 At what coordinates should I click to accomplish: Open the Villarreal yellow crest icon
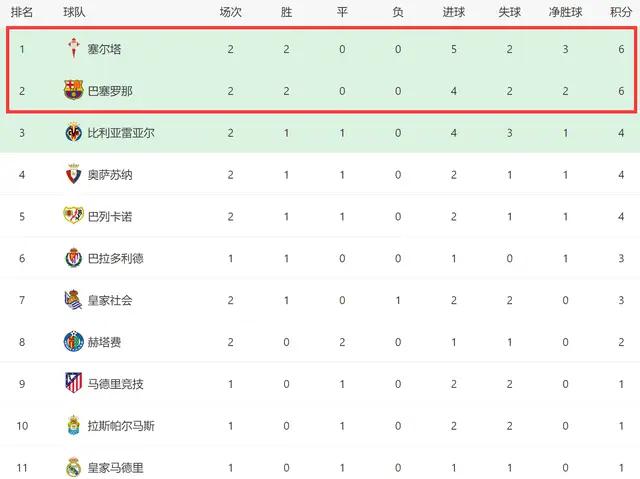point(73,132)
